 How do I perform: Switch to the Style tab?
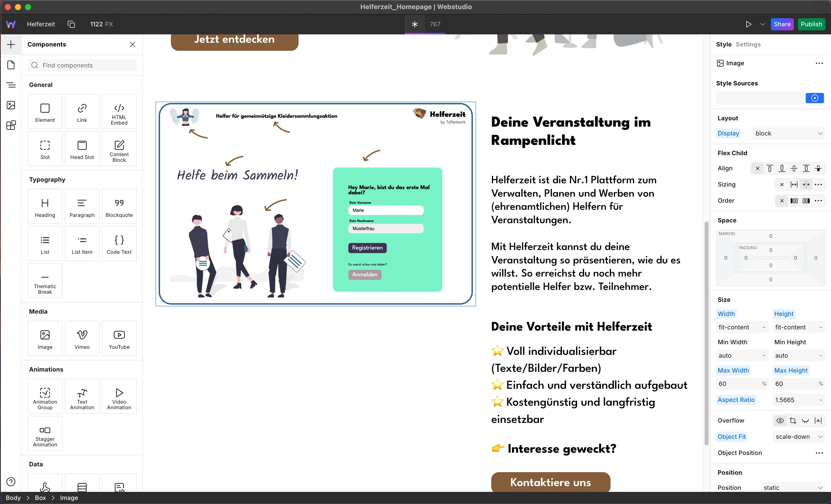724,44
